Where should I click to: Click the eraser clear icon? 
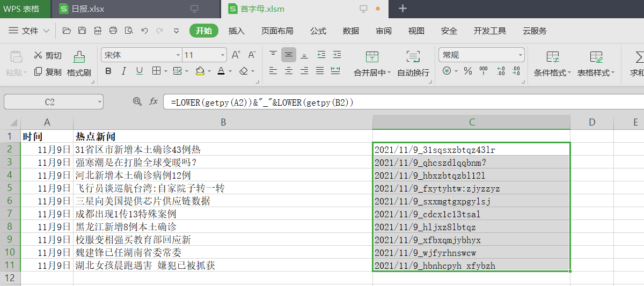click(x=244, y=71)
